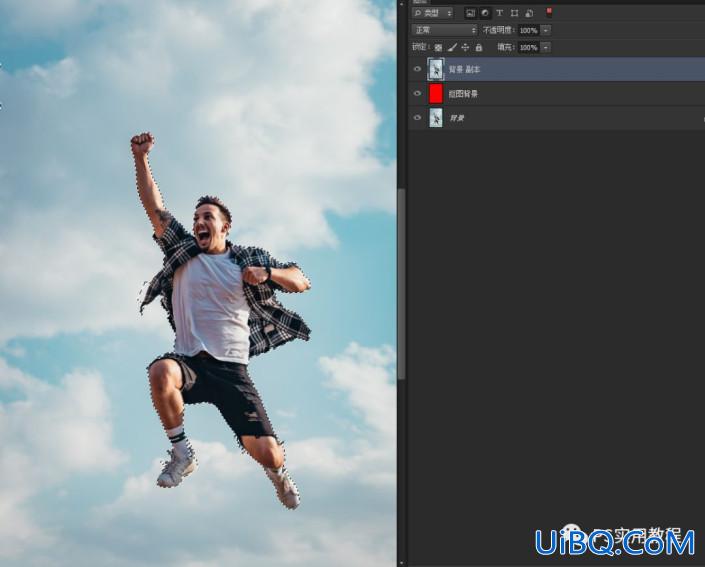
Task: Open the opacity slider dropdown arrow
Action: 546,30
